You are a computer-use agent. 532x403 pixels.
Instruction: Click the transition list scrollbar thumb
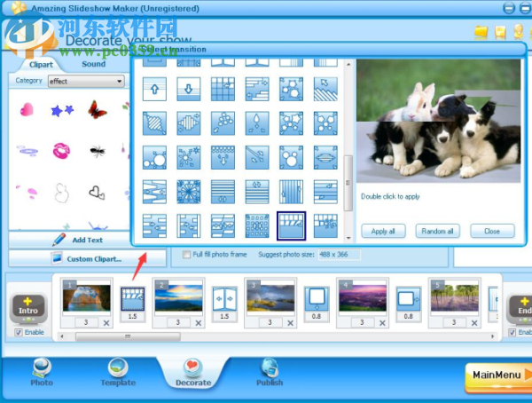348,183
